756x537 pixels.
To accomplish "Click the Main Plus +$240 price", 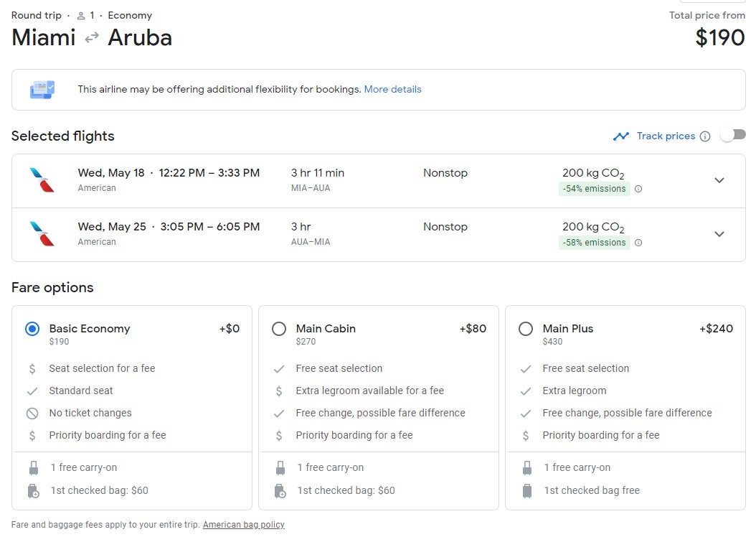I will pyautogui.click(x=716, y=329).
